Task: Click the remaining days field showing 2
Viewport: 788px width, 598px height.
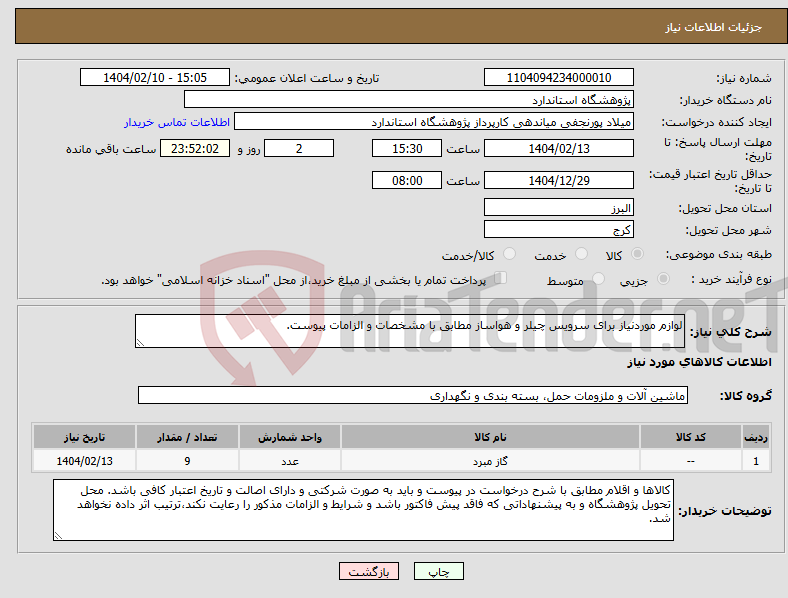Action: pos(299,148)
